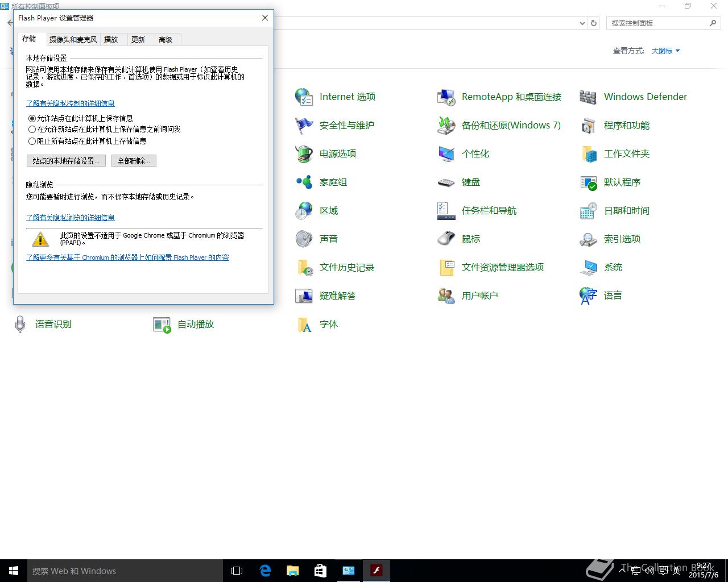Open 字体 folder icon
Viewport: 728px width, 582px height.
(x=304, y=324)
